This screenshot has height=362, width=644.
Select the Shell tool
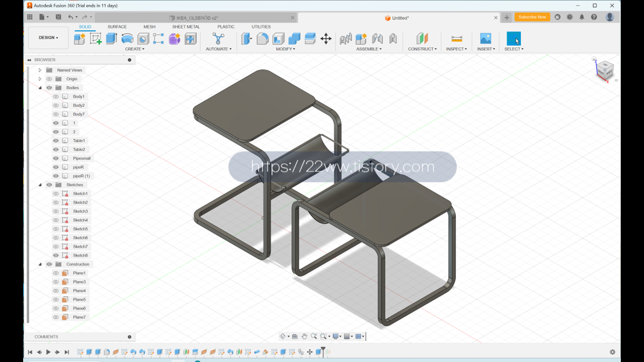coord(278,39)
